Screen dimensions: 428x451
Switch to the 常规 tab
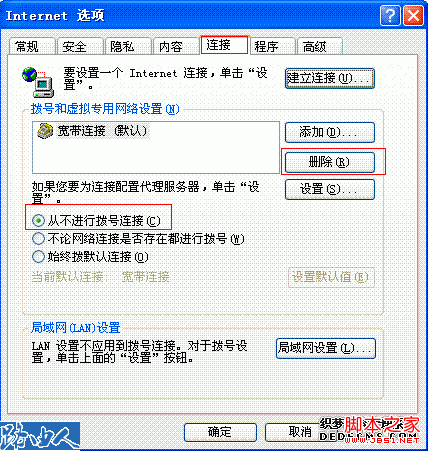[32, 46]
